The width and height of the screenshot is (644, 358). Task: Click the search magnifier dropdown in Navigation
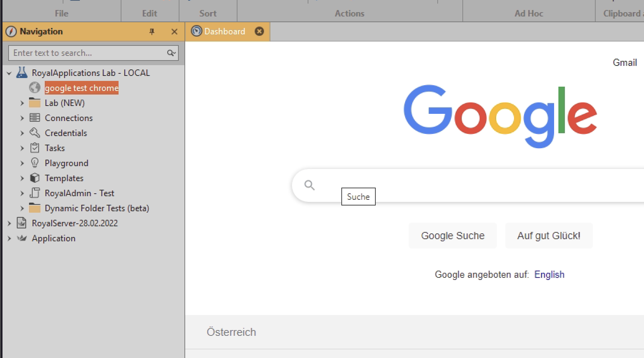tap(171, 53)
